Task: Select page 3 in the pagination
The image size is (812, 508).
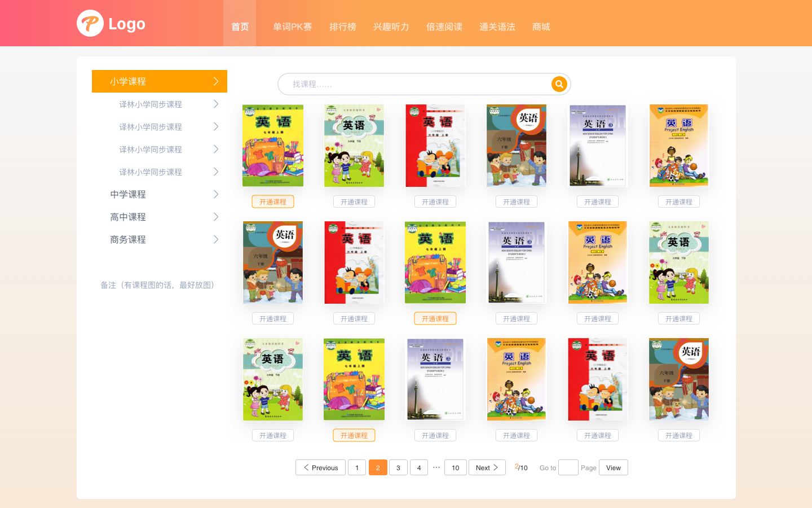Action: click(x=398, y=467)
